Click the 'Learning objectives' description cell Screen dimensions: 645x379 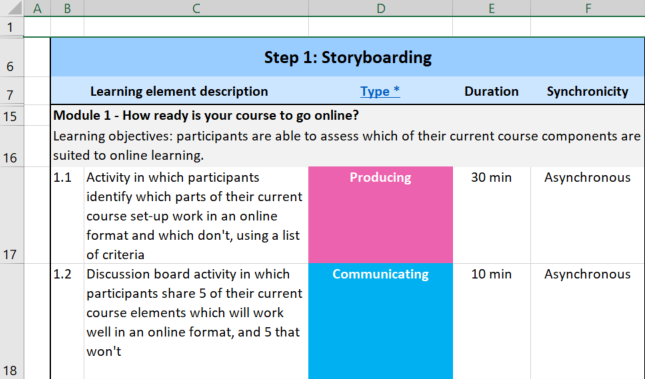point(348,146)
